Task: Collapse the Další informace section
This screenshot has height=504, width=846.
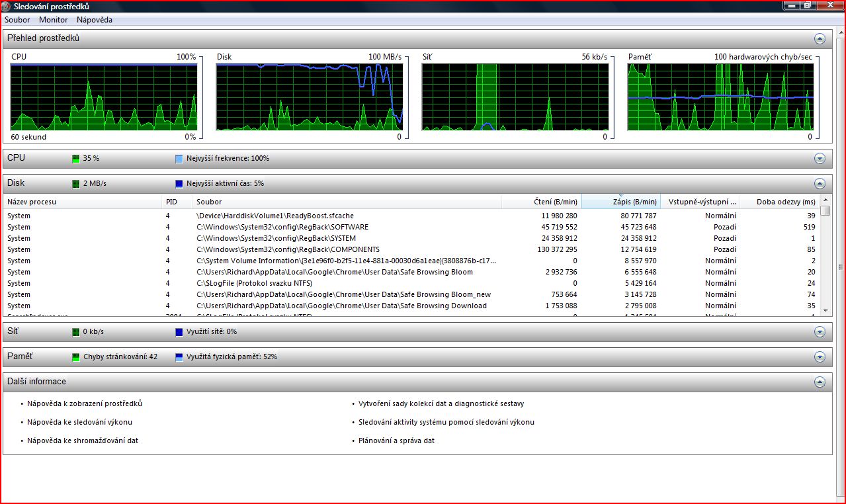Action: tap(820, 382)
